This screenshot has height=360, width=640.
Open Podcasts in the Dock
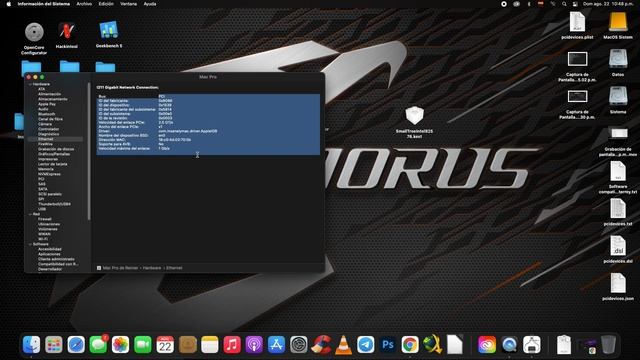click(x=254, y=345)
